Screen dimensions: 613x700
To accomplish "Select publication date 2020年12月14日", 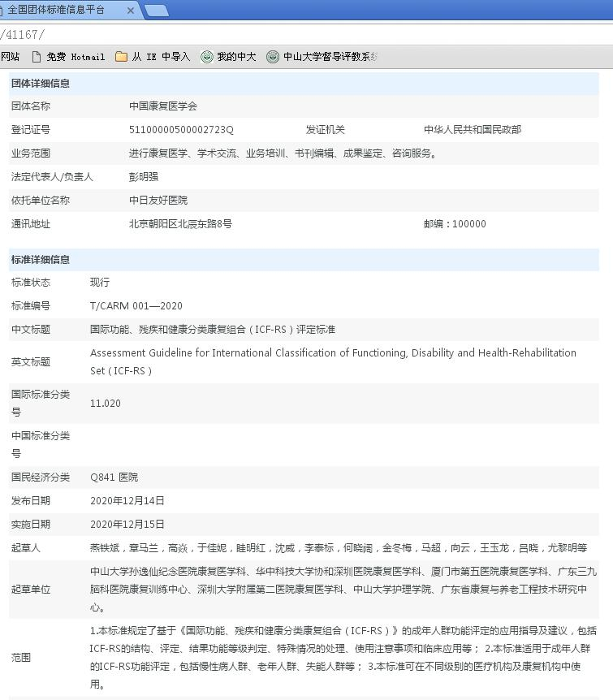I will [127, 501].
